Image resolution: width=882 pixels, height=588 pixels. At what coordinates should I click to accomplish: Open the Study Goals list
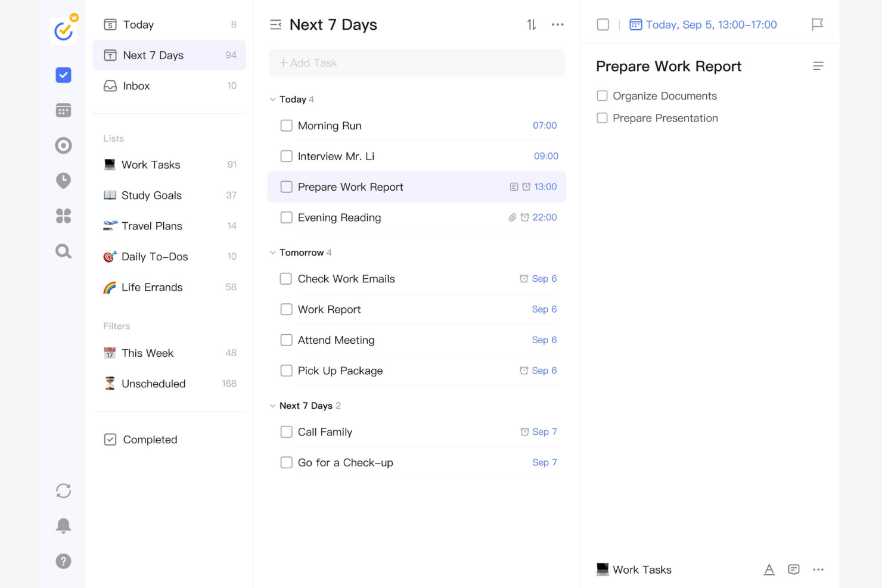[x=151, y=195]
